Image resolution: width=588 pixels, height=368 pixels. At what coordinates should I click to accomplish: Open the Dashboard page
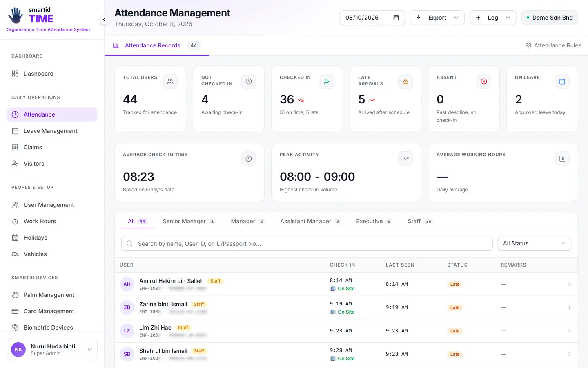52,74
